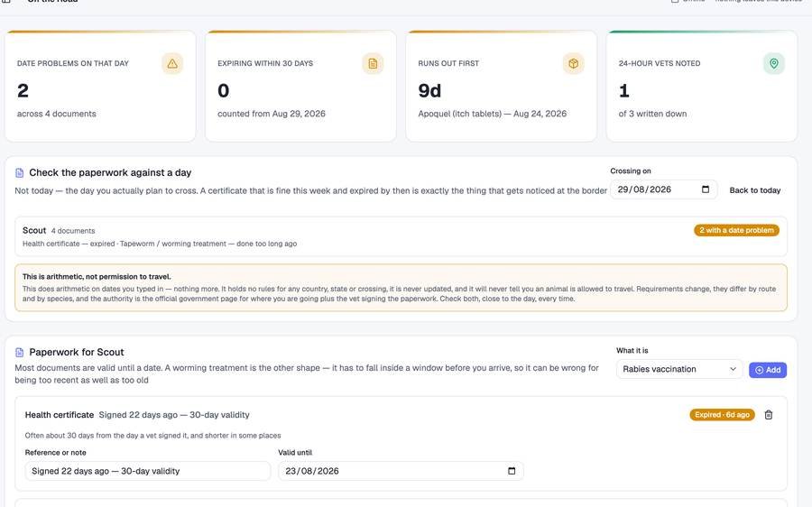Click the box icon on Runs Out First card
Screen dimensions: 812x507
[573, 64]
